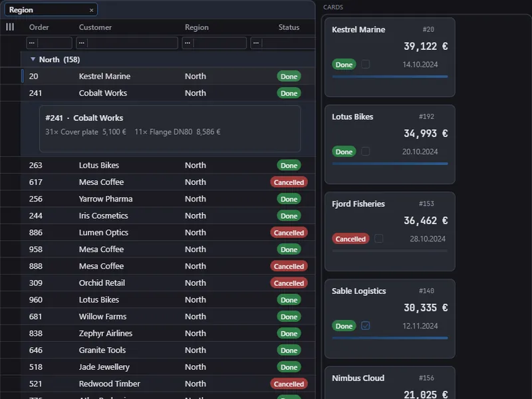532x399 pixels.
Task: Click the #192 order number on card
Action: (x=426, y=117)
